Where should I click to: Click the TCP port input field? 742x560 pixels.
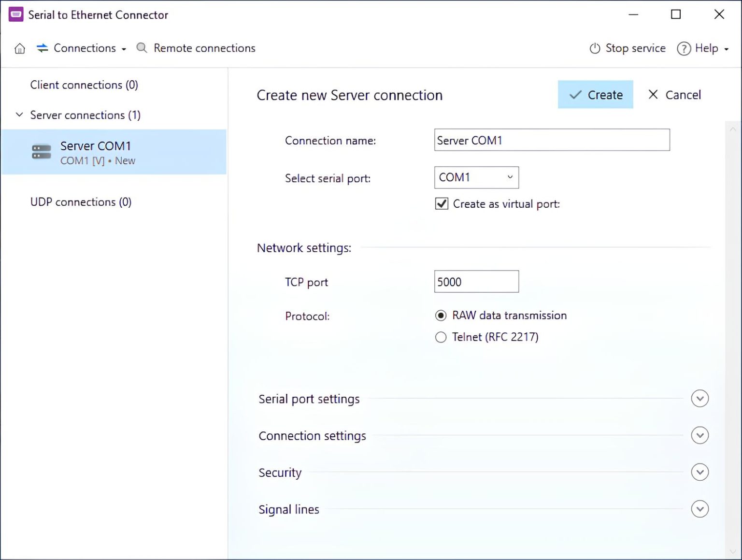coord(476,282)
